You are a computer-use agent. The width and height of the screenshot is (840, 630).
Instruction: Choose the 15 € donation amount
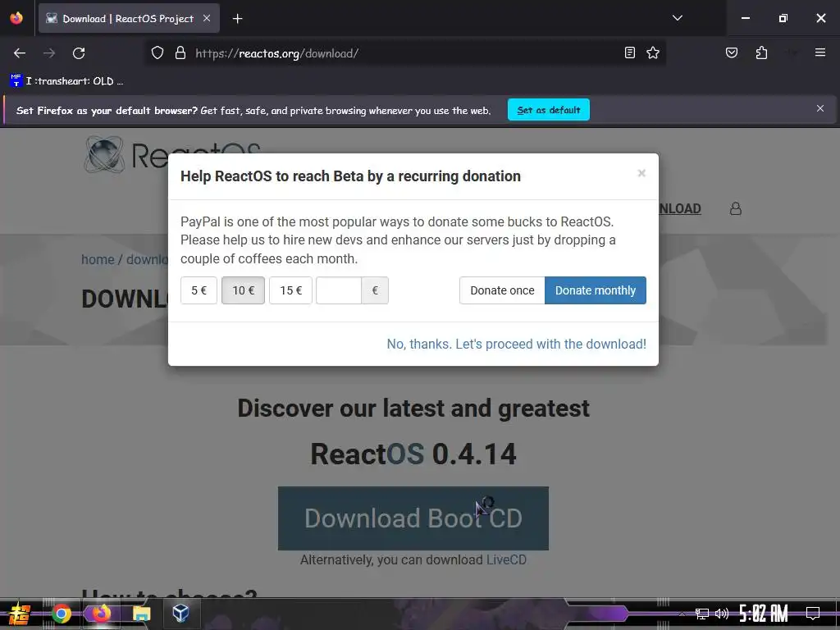tap(291, 290)
